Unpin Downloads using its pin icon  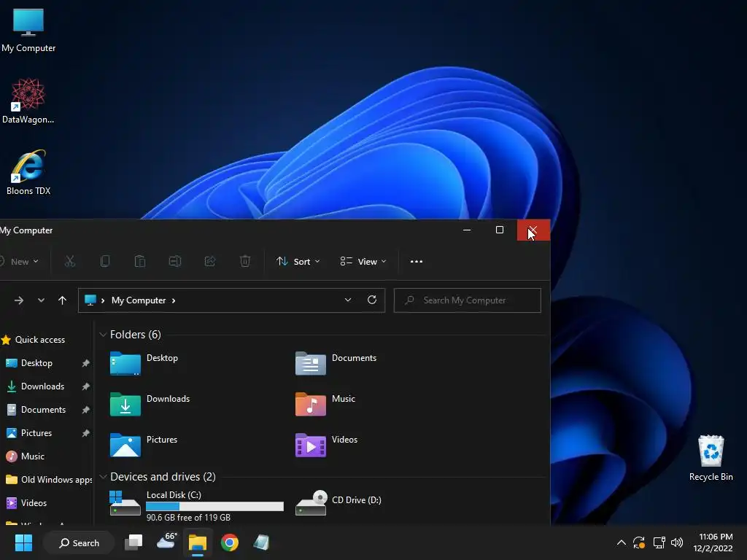pos(86,386)
